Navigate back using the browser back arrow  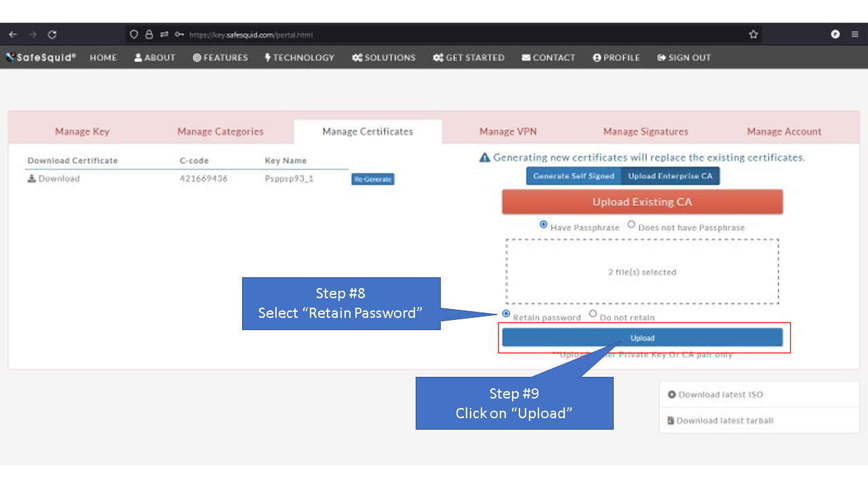(12, 34)
